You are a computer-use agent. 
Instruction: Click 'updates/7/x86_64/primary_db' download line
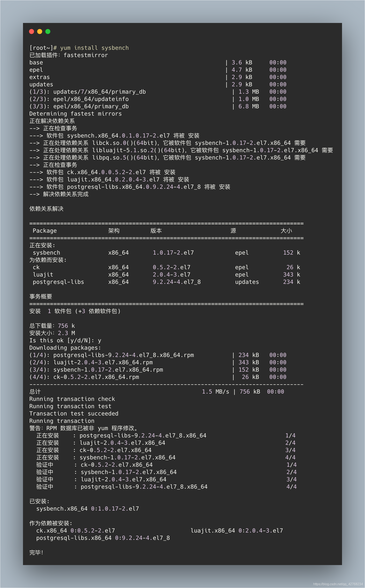coord(158,92)
